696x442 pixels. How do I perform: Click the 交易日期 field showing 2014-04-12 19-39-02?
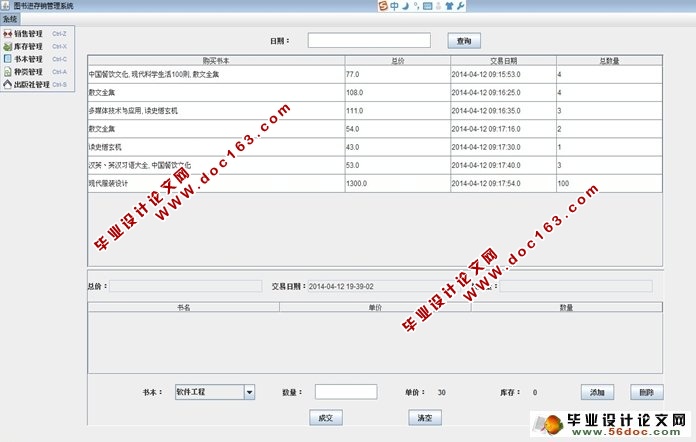pos(386,286)
